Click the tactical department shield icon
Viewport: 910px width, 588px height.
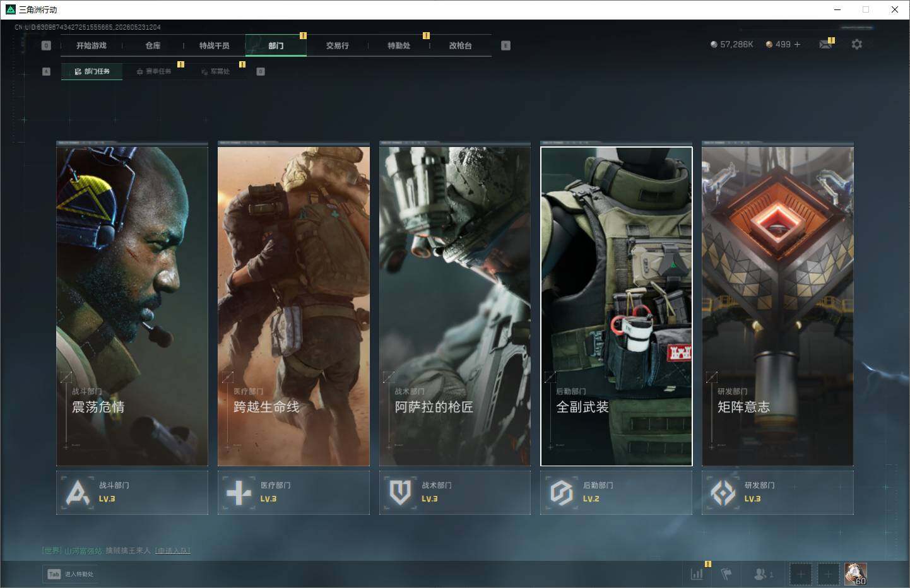pos(400,492)
